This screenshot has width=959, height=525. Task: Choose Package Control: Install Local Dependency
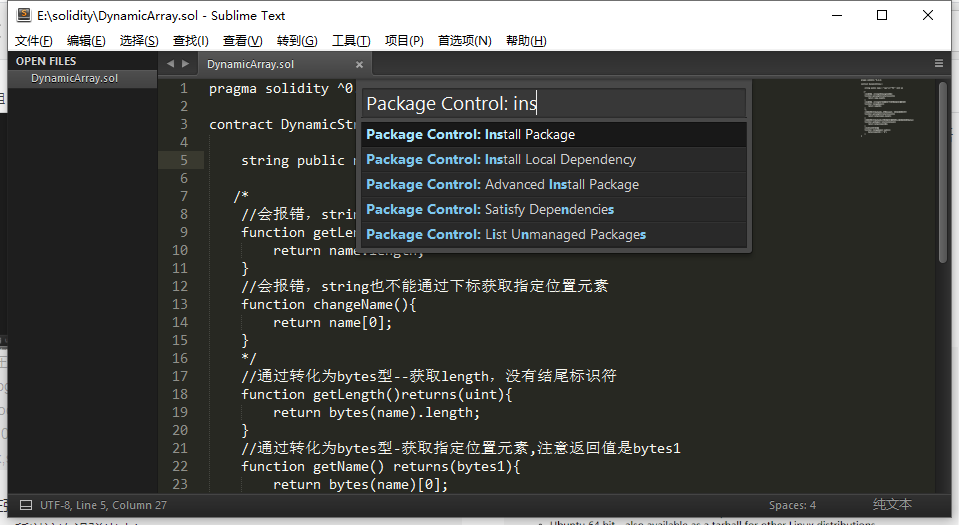click(554, 160)
